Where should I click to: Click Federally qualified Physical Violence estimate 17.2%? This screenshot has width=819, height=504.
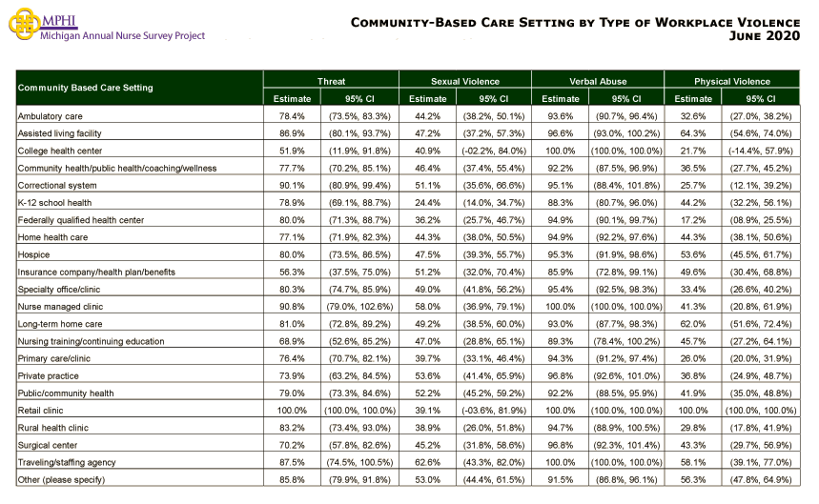point(693,220)
